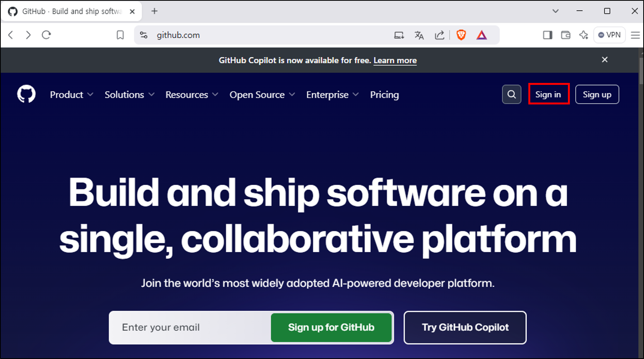
Task: Click the green Sign up for GitHub button
Action: tap(331, 327)
